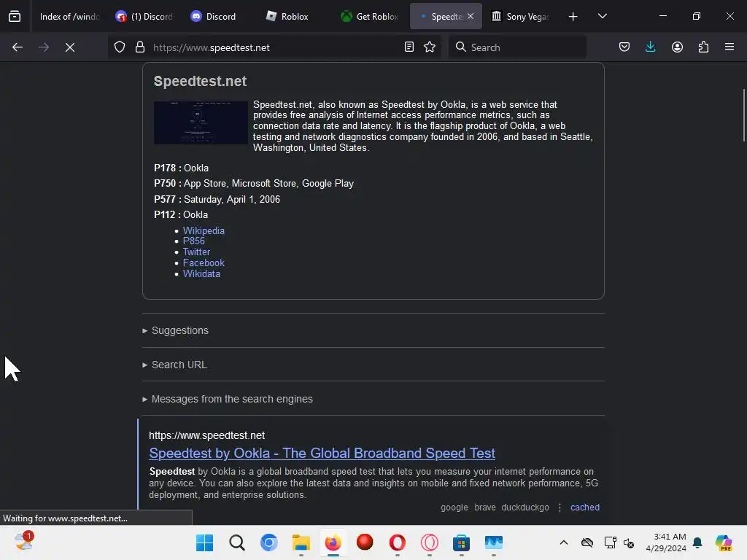This screenshot has width=747, height=560.
Task: Save page to Pocket
Action: coord(624,47)
